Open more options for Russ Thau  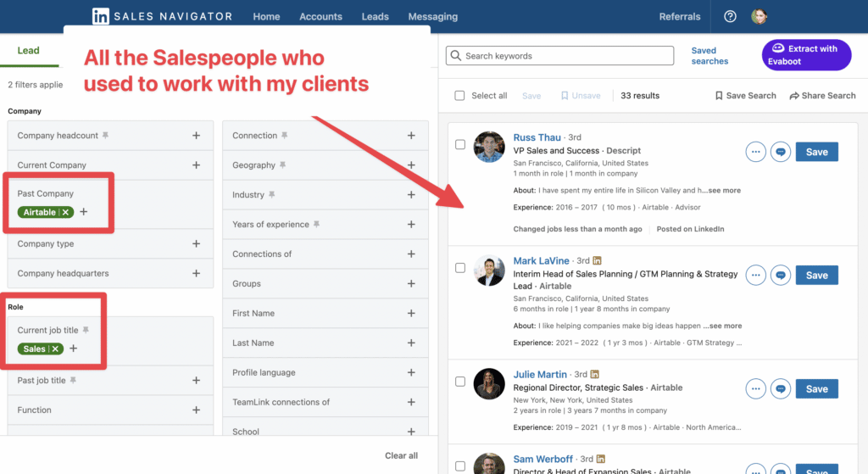pyautogui.click(x=755, y=152)
